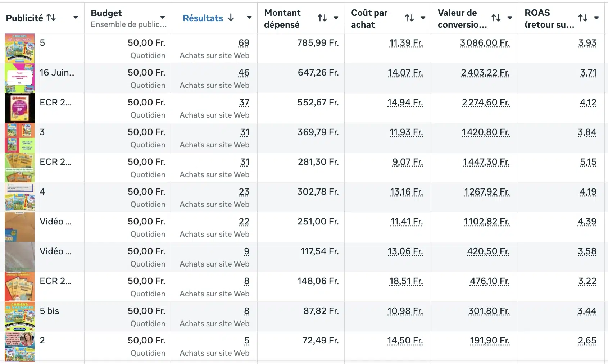This screenshot has height=364, width=608.
Task: Click the Budget column header label
Action: coord(106,13)
